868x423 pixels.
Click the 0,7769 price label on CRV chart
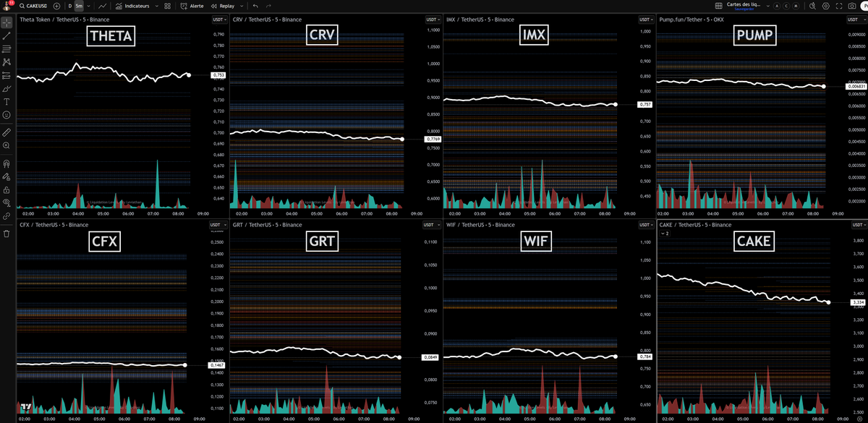433,139
